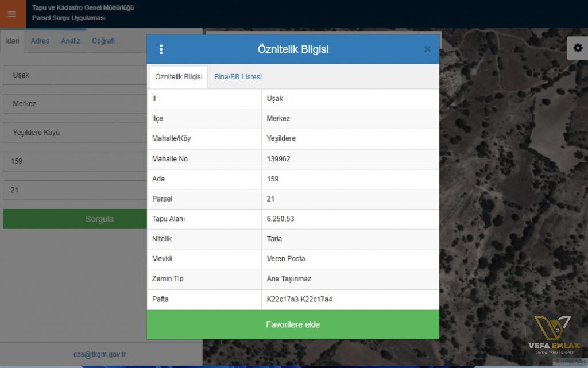Screen dimensions: 588x368
Task: Expand the Uşak province dropdown
Action: click(75, 75)
